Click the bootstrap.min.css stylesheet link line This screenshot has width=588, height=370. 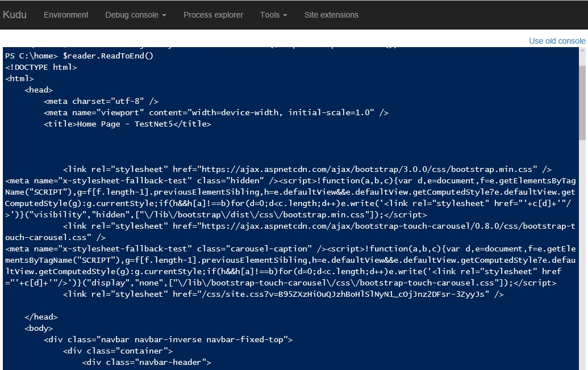pyautogui.click(x=307, y=169)
